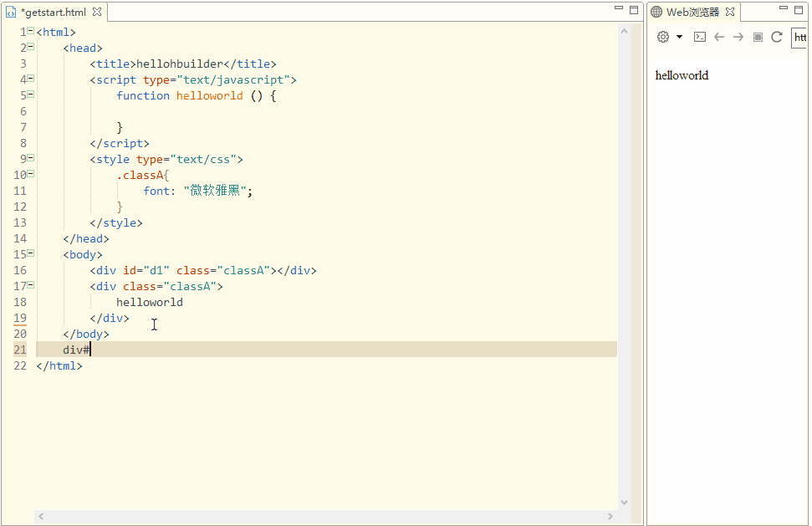Collapse the style block fold on line 9
The width and height of the screenshot is (812, 526).
click(29, 158)
